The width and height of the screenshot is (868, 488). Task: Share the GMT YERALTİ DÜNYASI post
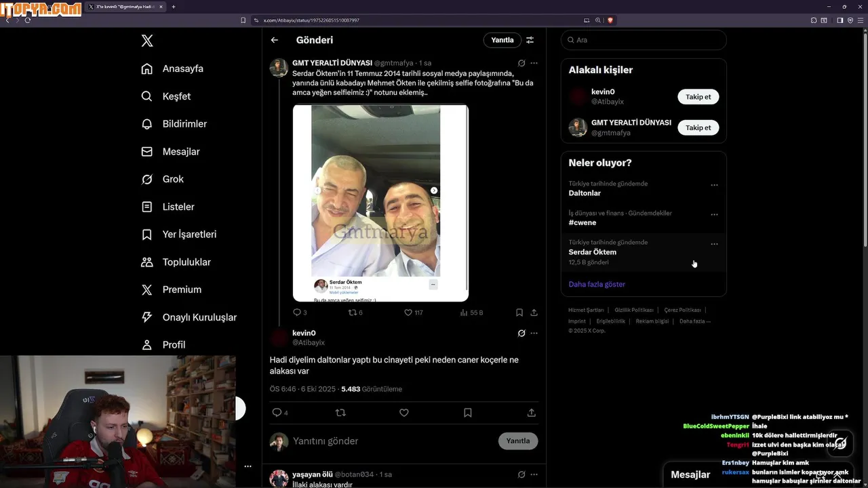point(534,312)
